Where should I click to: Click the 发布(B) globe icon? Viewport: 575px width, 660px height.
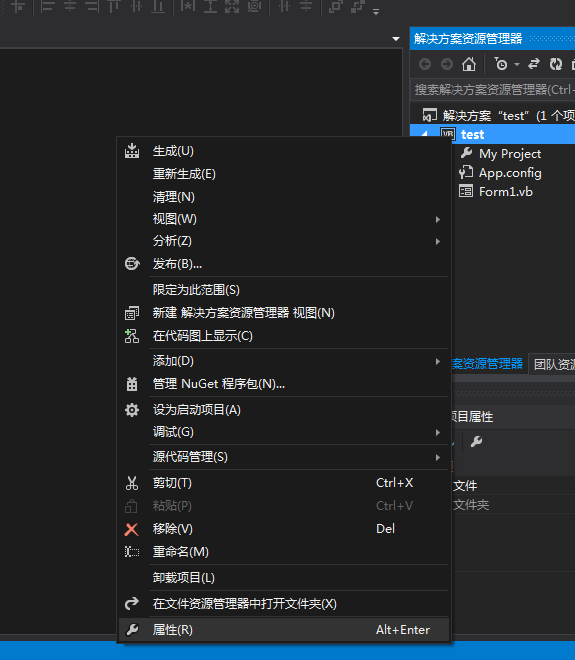coord(132,264)
